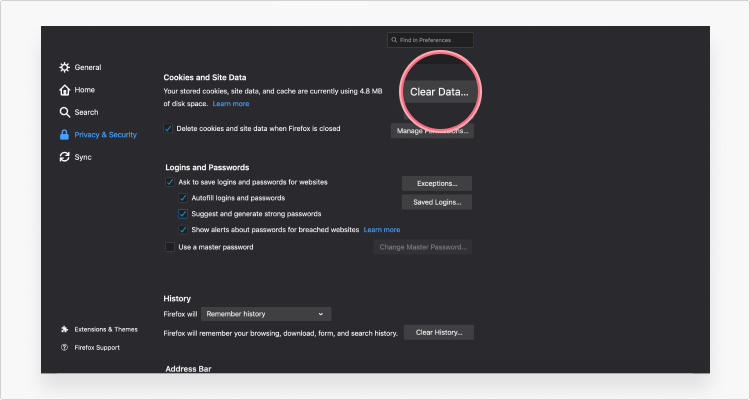Open the General preferences category
The image size is (750, 400).
(x=88, y=67)
